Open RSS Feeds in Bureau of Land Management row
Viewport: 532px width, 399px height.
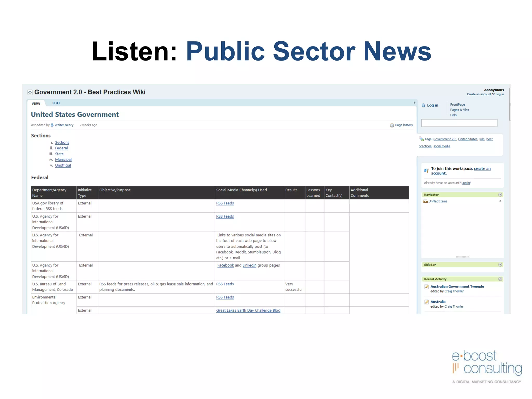[x=225, y=284]
